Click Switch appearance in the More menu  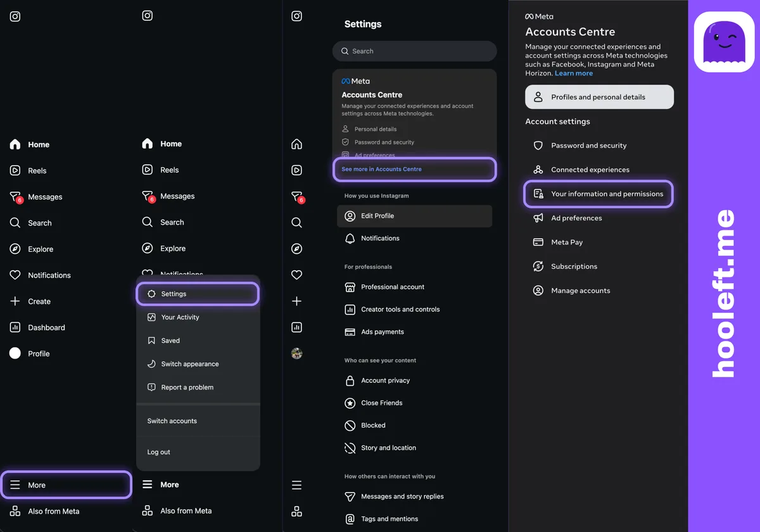point(198,364)
